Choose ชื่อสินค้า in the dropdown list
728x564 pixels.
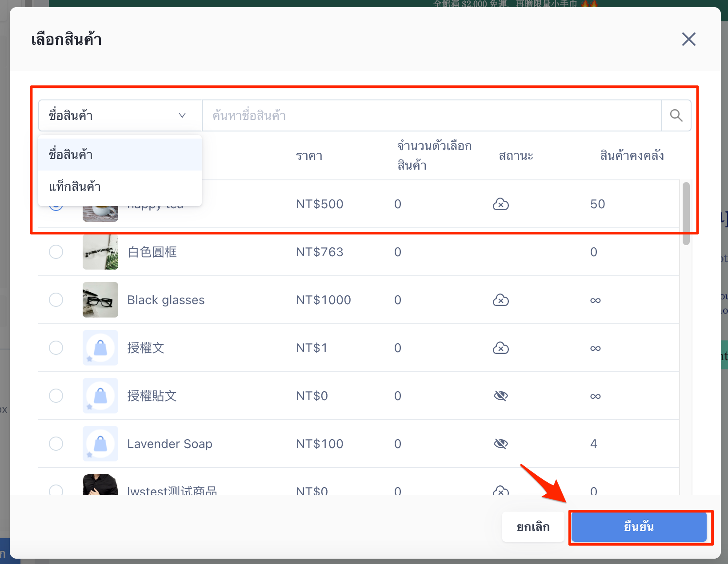(x=120, y=155)
